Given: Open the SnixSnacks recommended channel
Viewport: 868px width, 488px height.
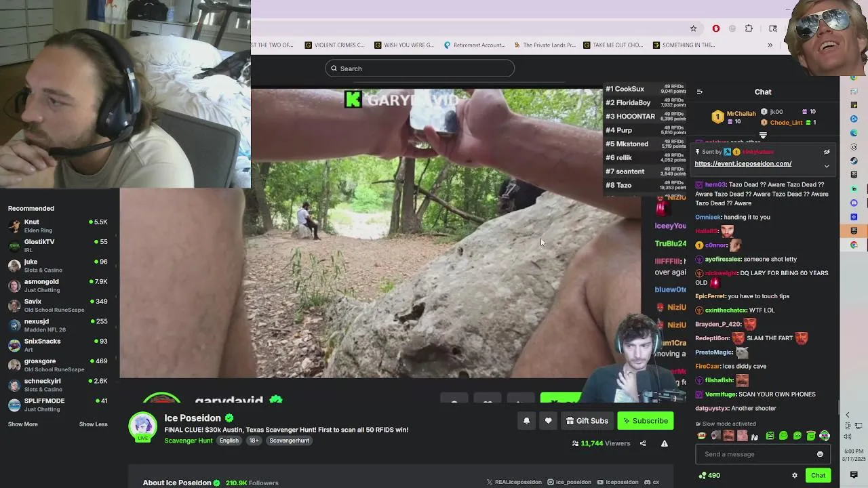Looking at the screenshot, I should tap(57, 345).
